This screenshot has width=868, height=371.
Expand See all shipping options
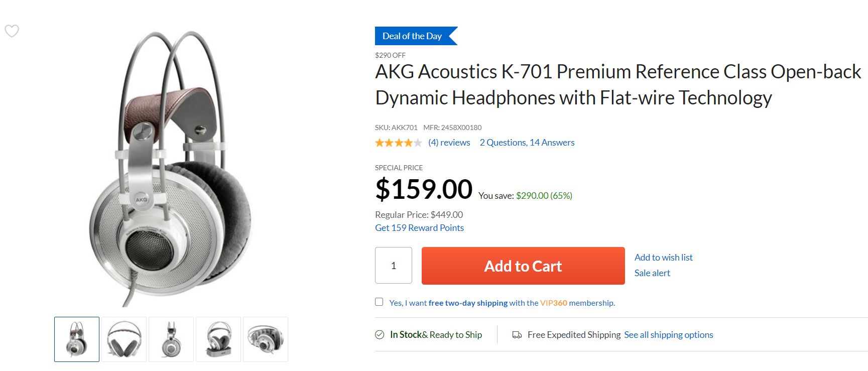[668, 335]
